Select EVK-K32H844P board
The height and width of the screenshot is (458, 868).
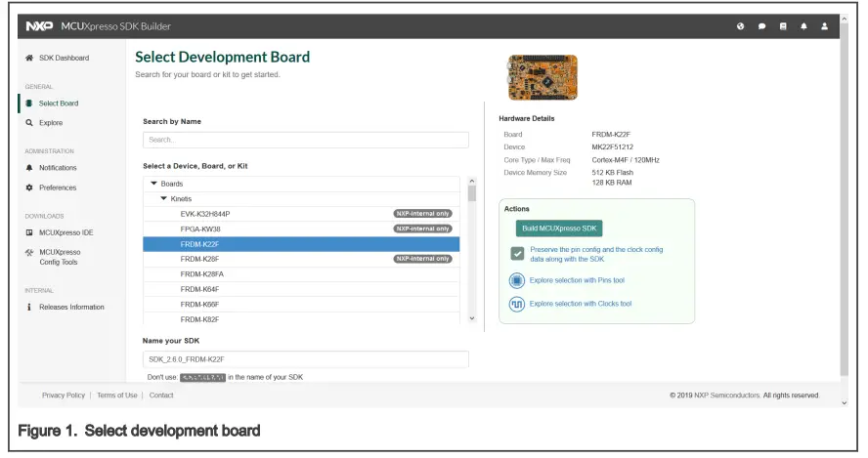pyautogui.click(x=301, y=214)
